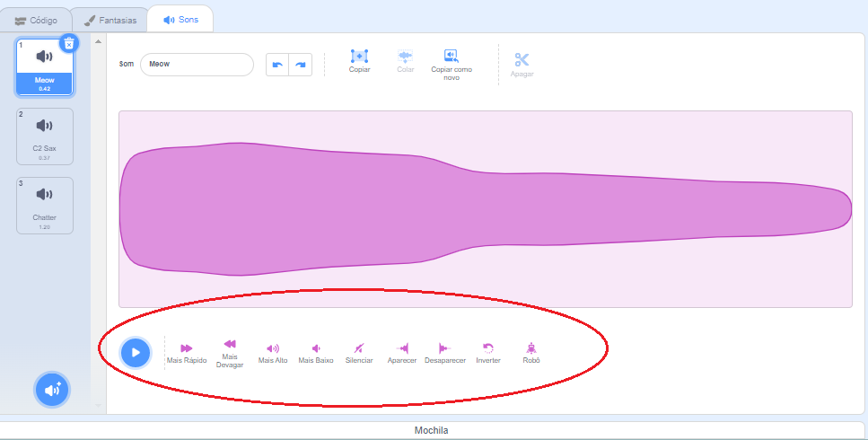Image resolution: width=868 pixels, height=440 pixels.
Task: Switch to the Código tab
Action: pyautogui.click(x=36, y=20)
